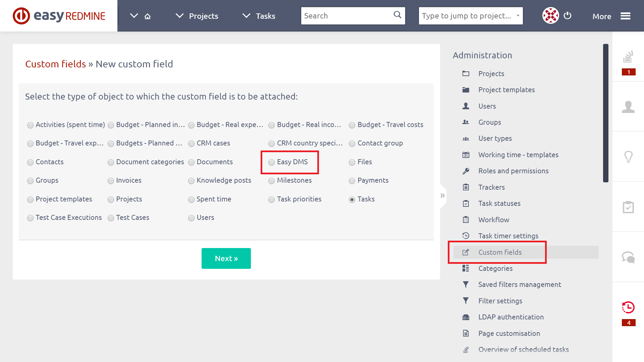644x362 pixels.
Task: Open the red time tracker clock icon
Action: [x=628, y=307]
